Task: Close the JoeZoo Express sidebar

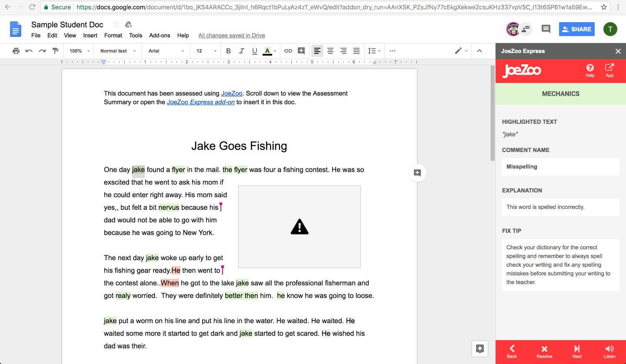Action: pos(618,51)
